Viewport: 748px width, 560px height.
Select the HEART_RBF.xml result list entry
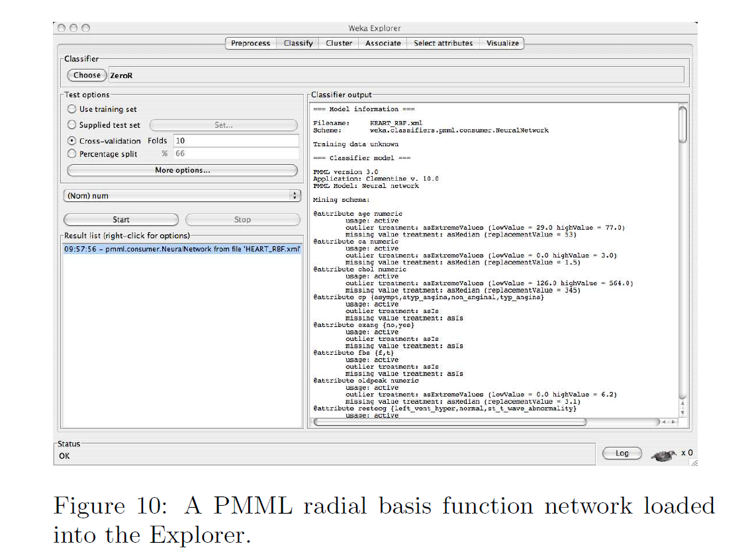click(x=182, y=249)
